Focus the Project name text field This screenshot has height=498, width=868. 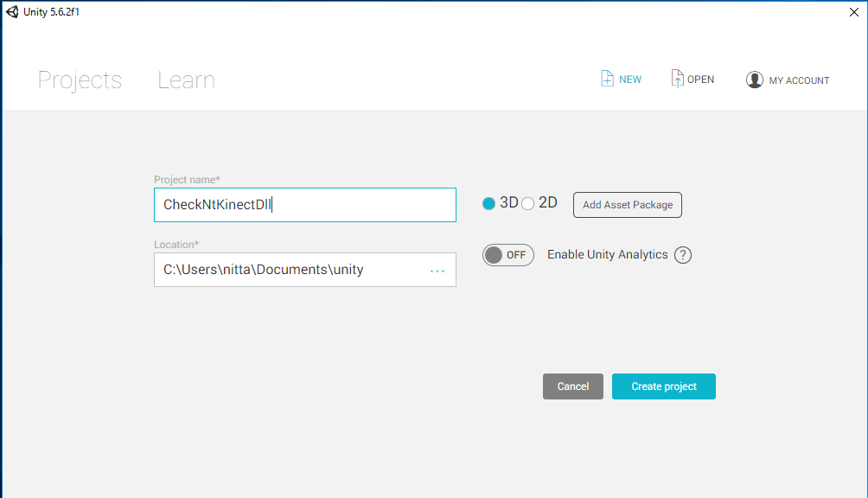pos(304,205)
